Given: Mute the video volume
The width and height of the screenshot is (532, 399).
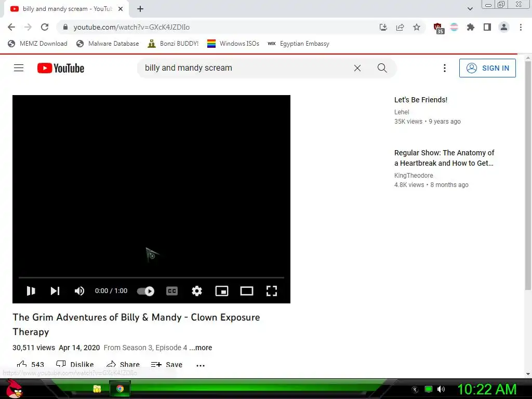Looking at the screenshot, I should tap(79, 291).
